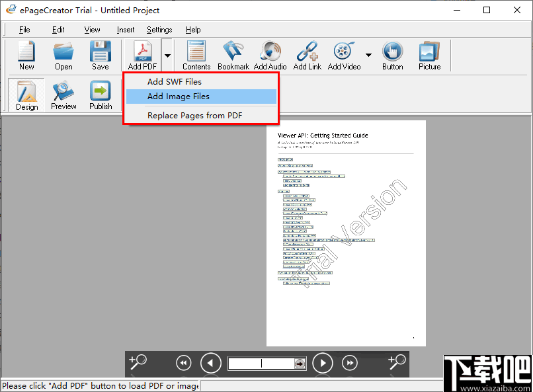
Task: Click the page number input field
Action: (x=261, y=364)
